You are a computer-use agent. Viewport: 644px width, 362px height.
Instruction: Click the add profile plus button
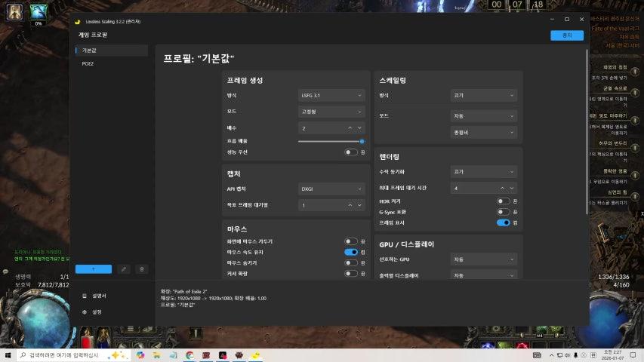point(94,268)
